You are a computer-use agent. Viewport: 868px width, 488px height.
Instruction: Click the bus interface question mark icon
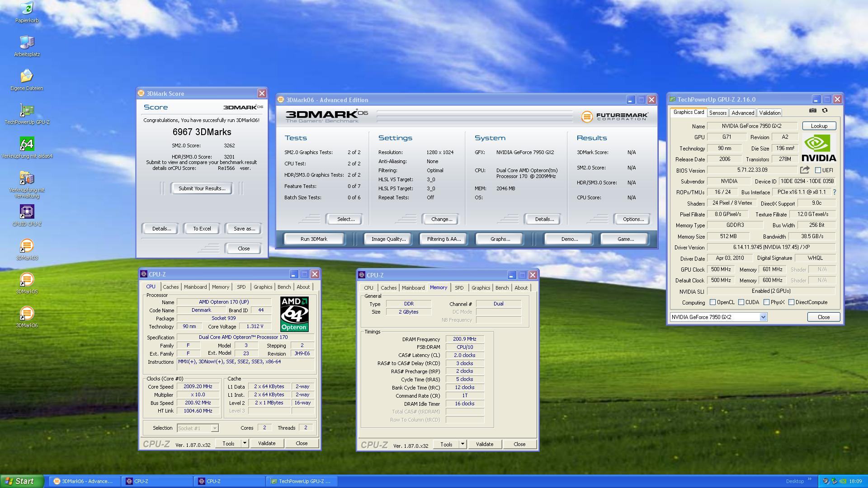click(x=835, y=192)
